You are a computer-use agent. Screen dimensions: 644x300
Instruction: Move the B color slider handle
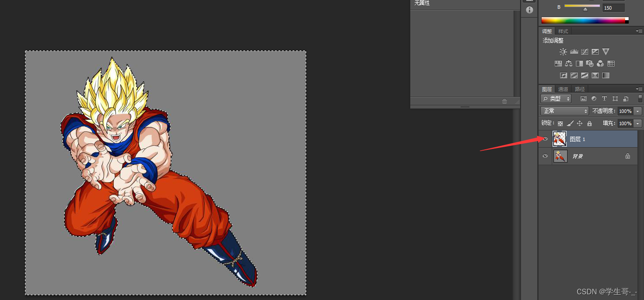click(585, 9)
